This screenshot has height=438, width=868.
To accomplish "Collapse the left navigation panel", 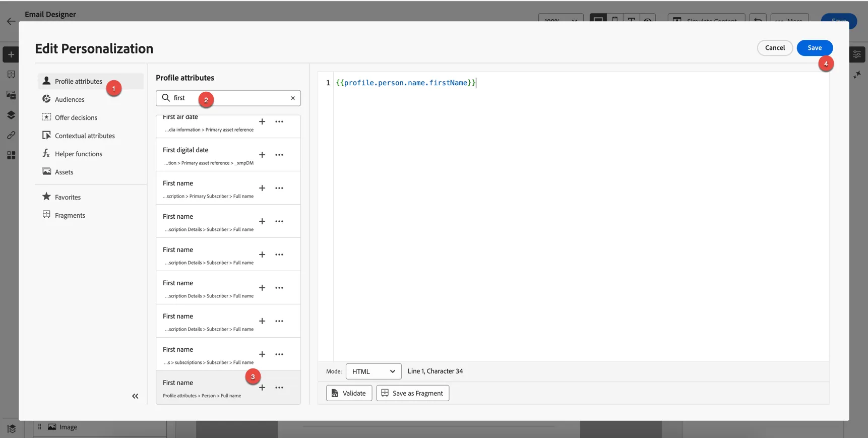I will tap(135, 396).
